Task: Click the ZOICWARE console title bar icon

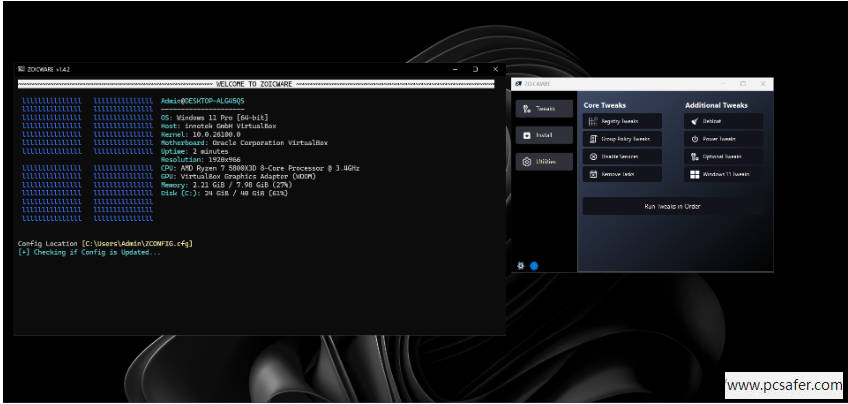Action: click(x=21, y=69)
